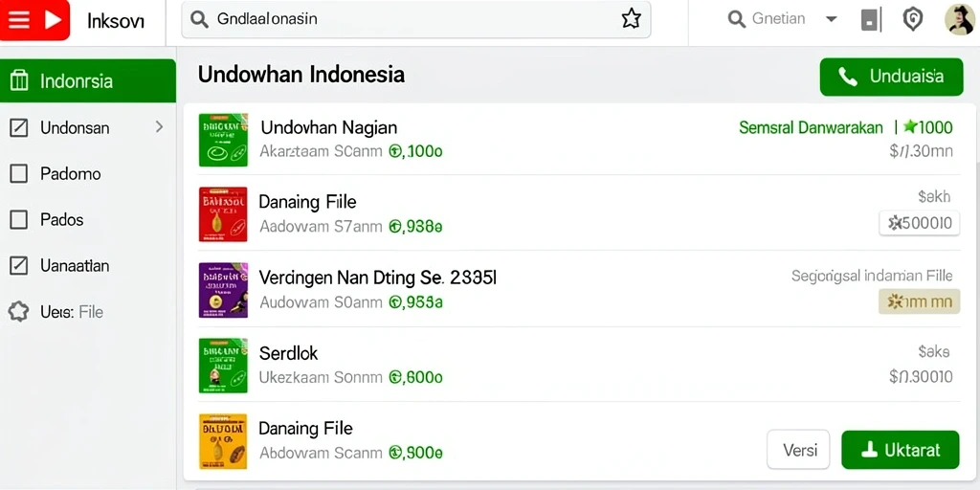Click the search magnifier in the address bar

point(199,19)
